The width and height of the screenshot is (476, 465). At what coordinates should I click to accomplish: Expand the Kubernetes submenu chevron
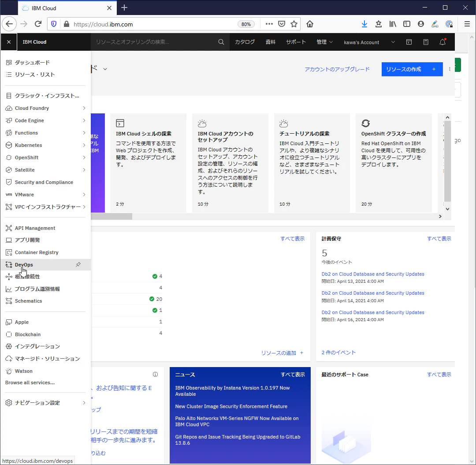coord(84,145)
